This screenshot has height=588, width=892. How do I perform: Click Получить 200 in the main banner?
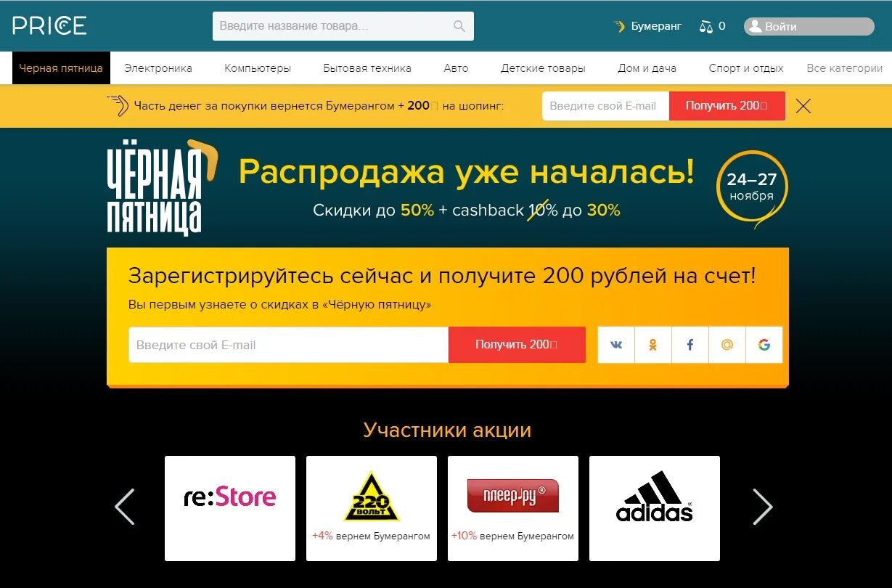point(517,345)
